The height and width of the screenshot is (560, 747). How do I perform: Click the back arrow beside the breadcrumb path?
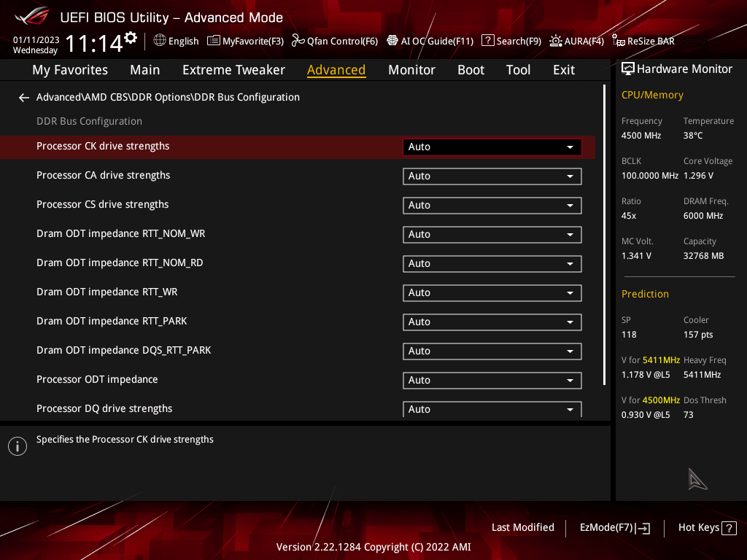pyautogui.click(x=23, y=98)
